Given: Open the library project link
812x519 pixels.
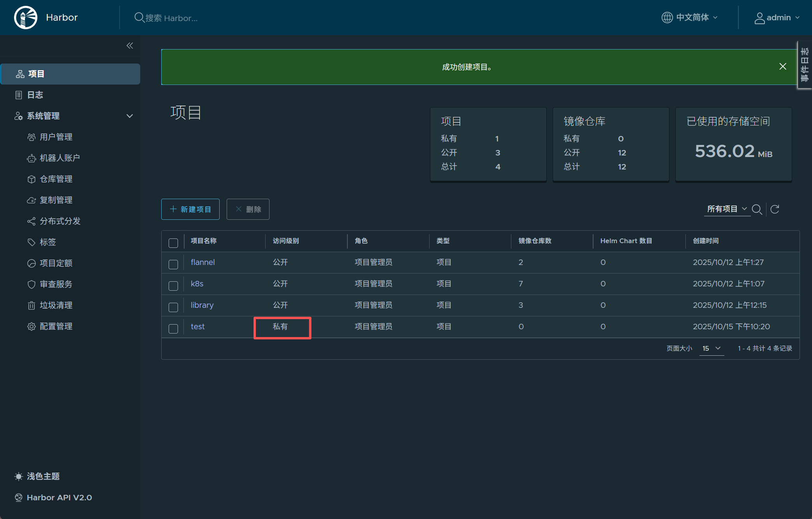Looking at the screenshot, I should [202, 305].
